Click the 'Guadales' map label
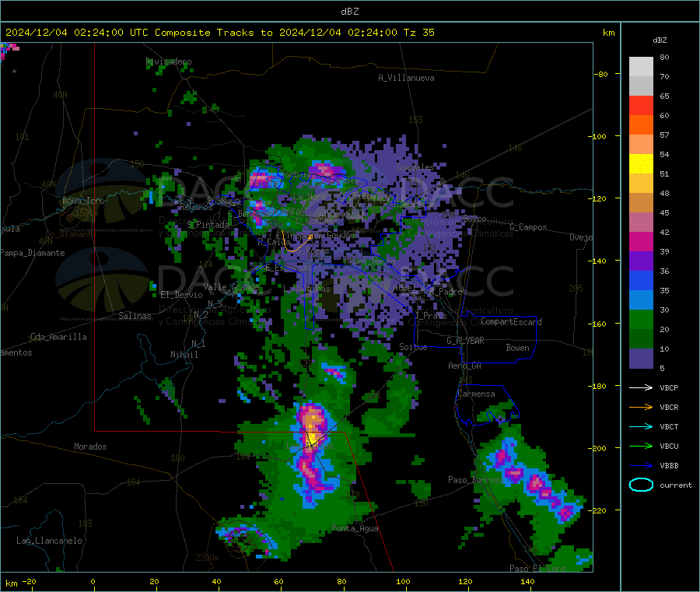Viewport: 700px width, 592px height. coord(415,167)
